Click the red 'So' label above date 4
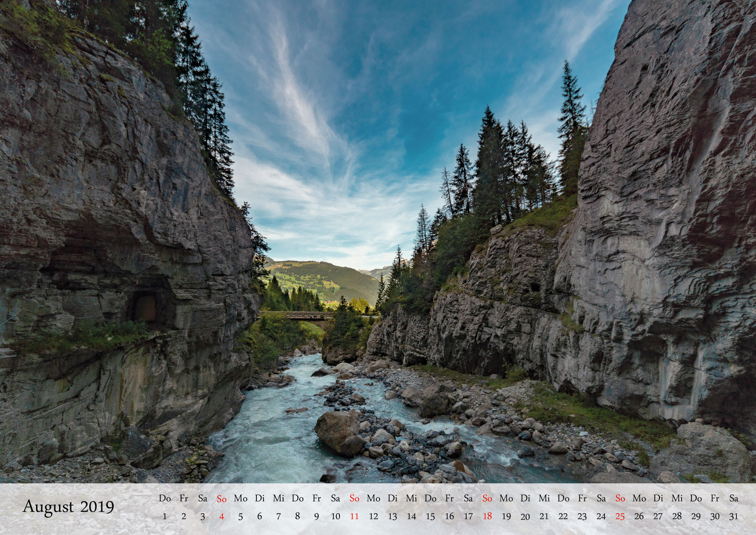 222,499
